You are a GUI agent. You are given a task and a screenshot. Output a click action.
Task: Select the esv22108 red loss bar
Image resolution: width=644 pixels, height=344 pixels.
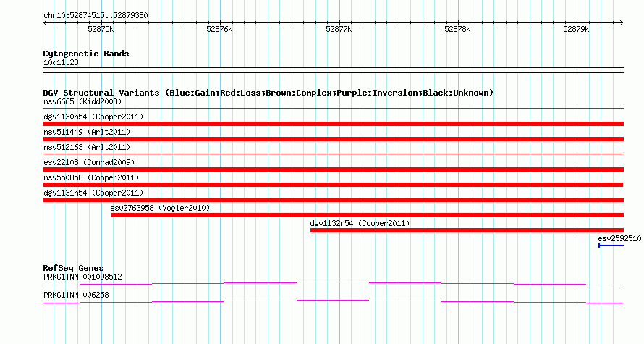[x=333, y=169]
